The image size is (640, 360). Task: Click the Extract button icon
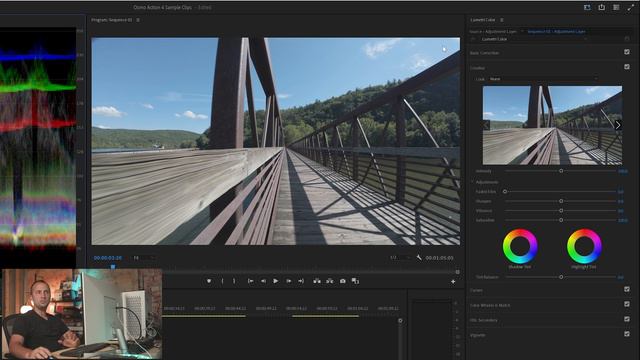329,281
